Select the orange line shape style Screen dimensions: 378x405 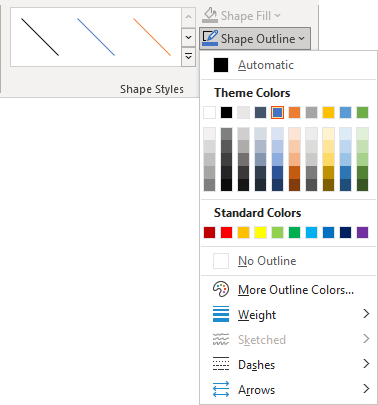click(152, 37)
